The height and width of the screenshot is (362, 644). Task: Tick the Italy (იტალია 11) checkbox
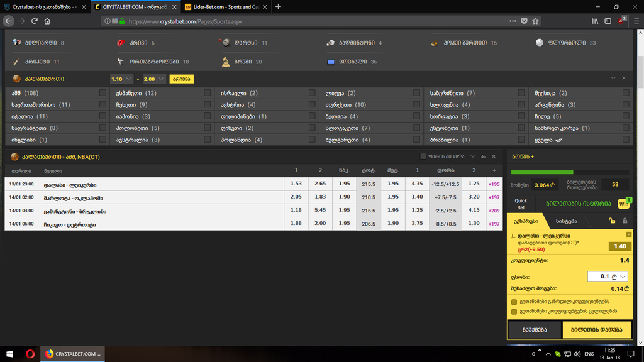click(103, 116)
